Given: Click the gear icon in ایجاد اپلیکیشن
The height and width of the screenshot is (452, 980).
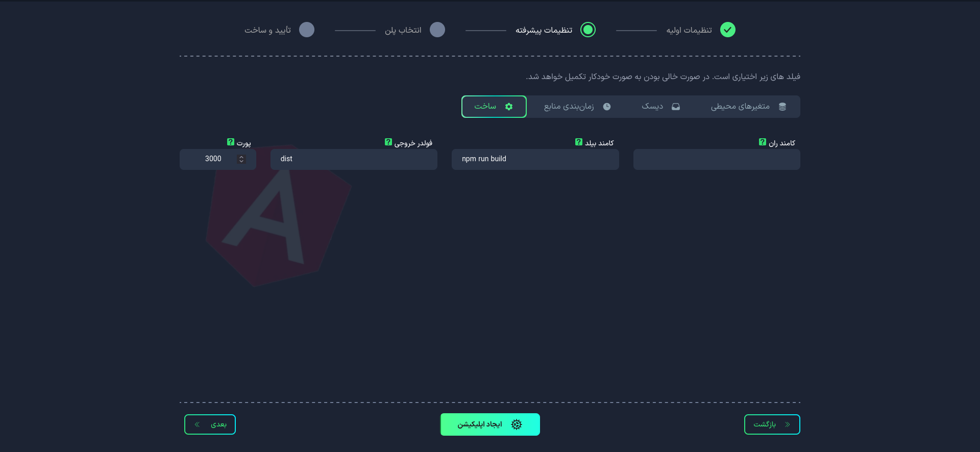Looking at the screenshot, I should [517, 424].
